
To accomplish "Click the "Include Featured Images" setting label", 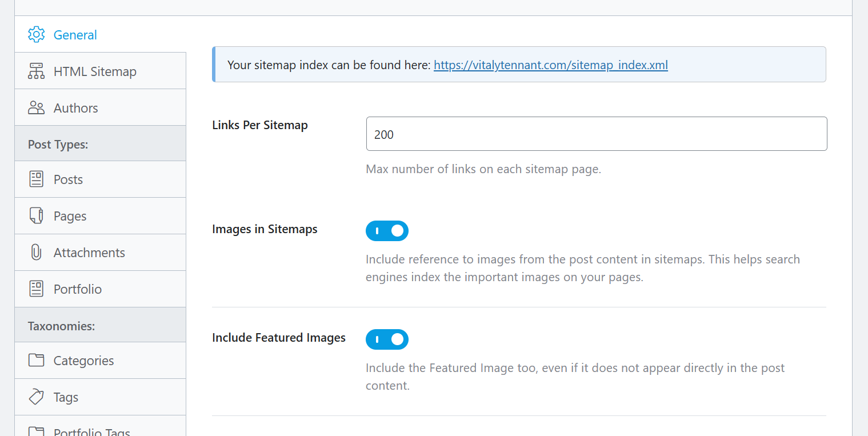I will (278, 338).
